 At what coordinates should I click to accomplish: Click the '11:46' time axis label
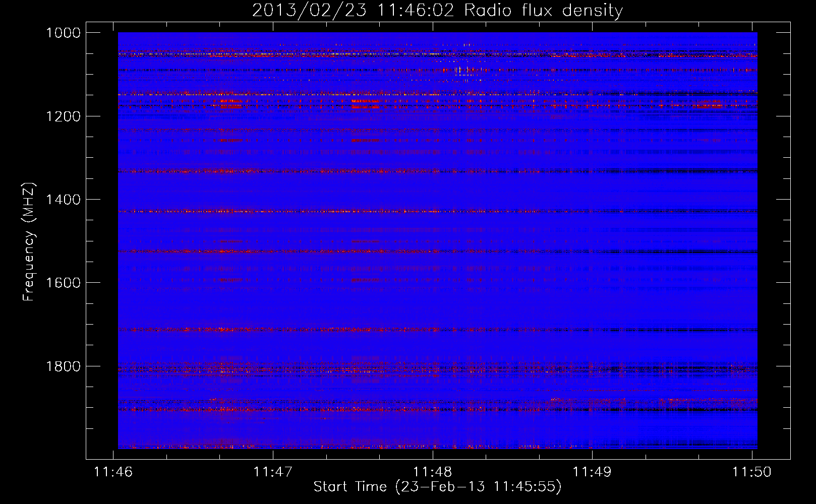point(113,472)
